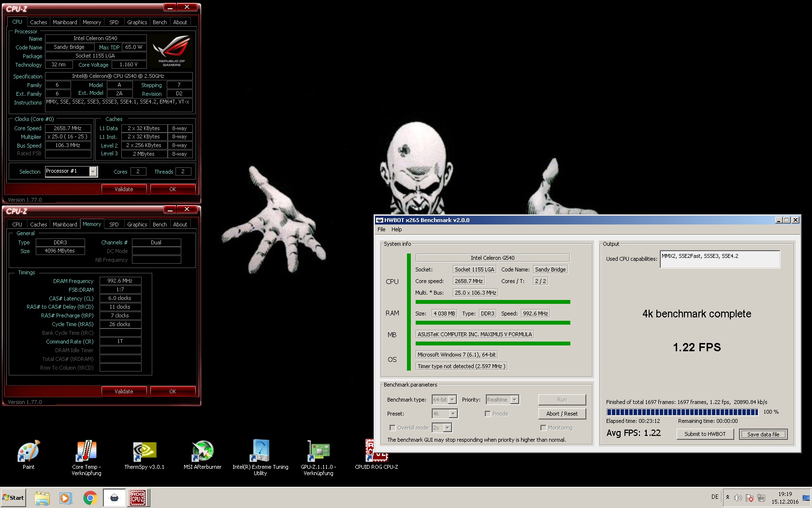Click the DRAM Frequency 992.6 MHz field

point(120,281)
